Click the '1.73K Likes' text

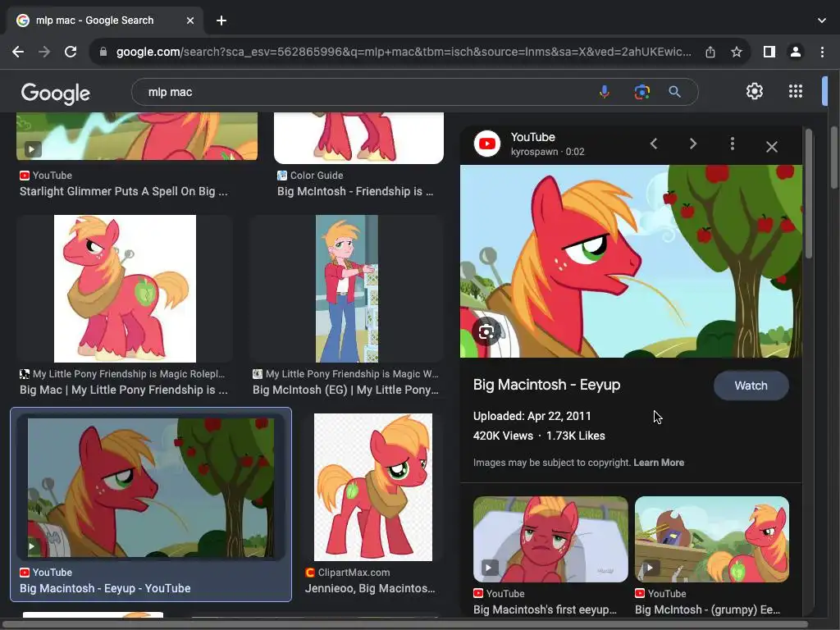coord(575,436)
